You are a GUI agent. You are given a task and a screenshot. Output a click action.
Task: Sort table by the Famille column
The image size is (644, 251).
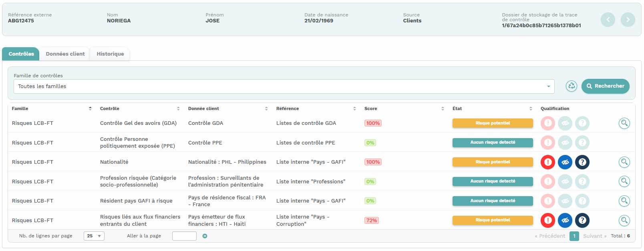coord(52,108)
